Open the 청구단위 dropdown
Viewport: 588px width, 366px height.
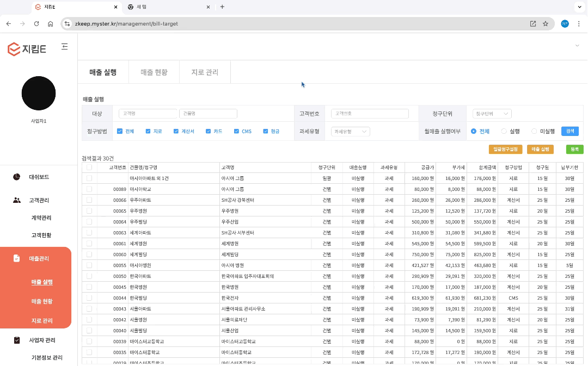[492, 114]
